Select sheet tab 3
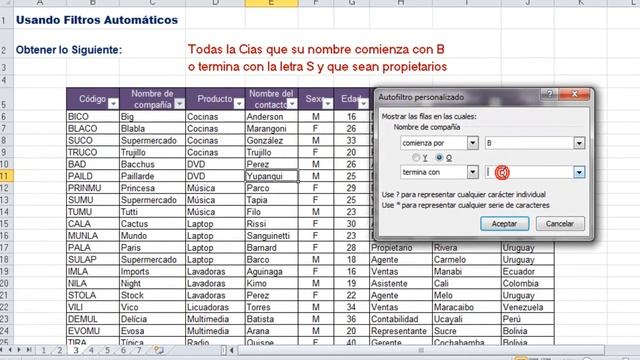 tap(76, 350)
